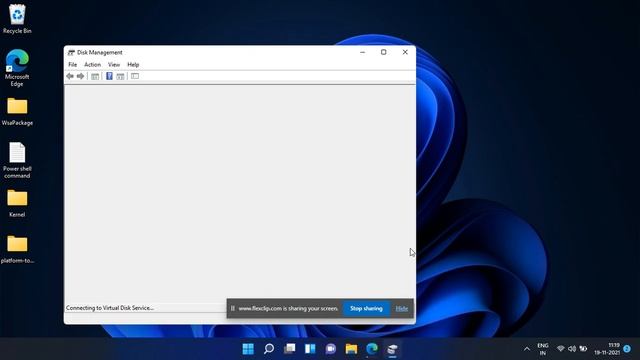Open the Help menu
Viewport: 640px width, 360px height.
click(x=133, y=64)
